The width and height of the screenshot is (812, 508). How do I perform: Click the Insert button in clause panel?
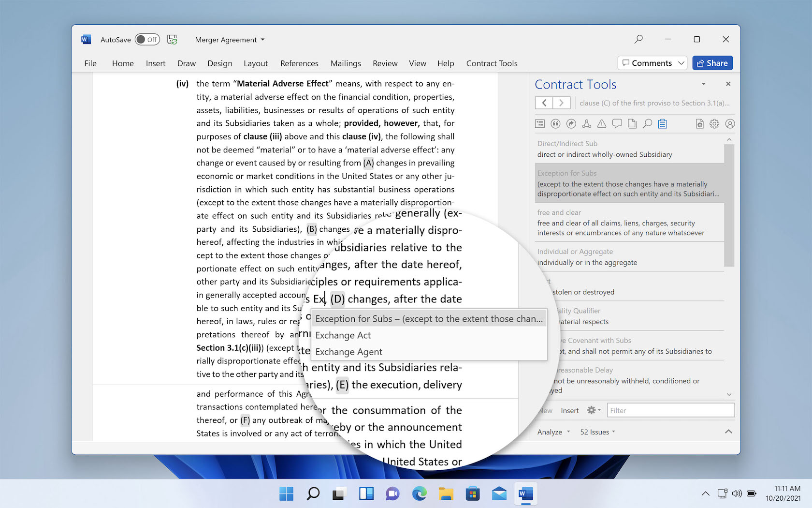[x=569, y=410]
